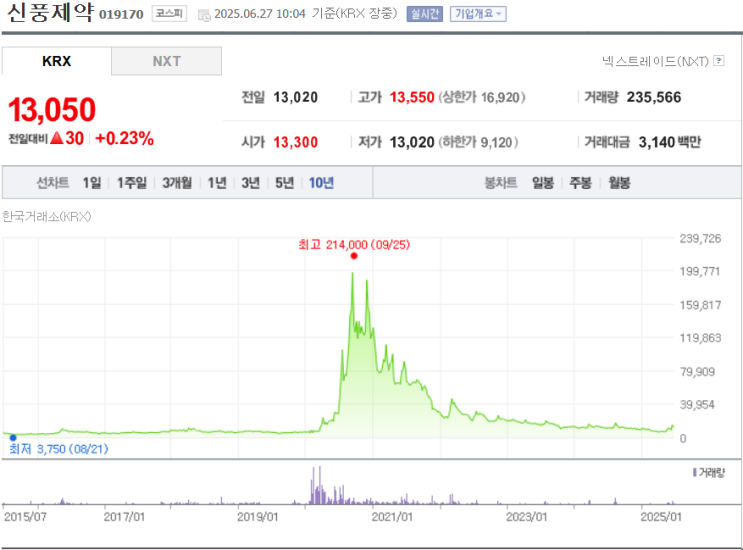Click the 저가 value 13,020
The height and width of the screenshot is (550, 743).
click(412, 142)
